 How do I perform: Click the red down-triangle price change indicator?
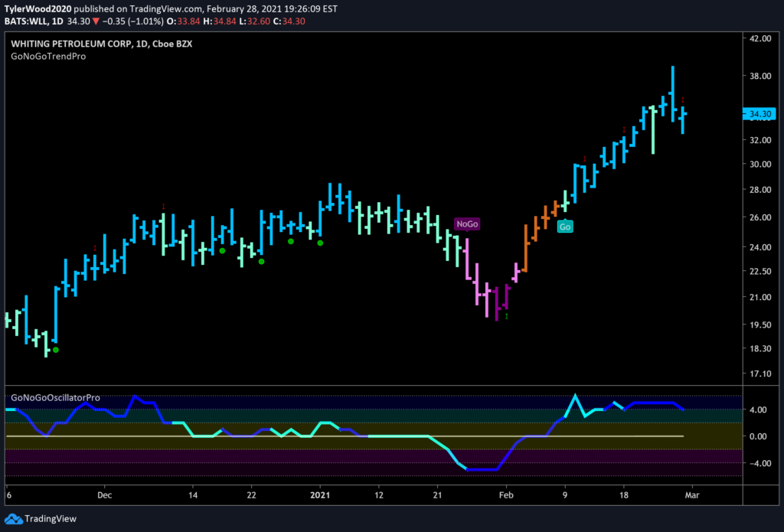[x=96, y=22]
